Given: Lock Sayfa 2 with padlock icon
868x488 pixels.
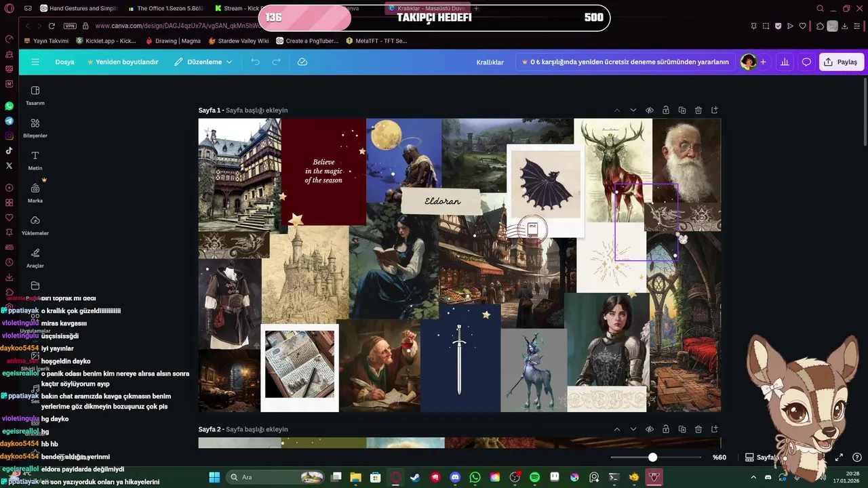Looking at the screenshot, I should (666, 429).
